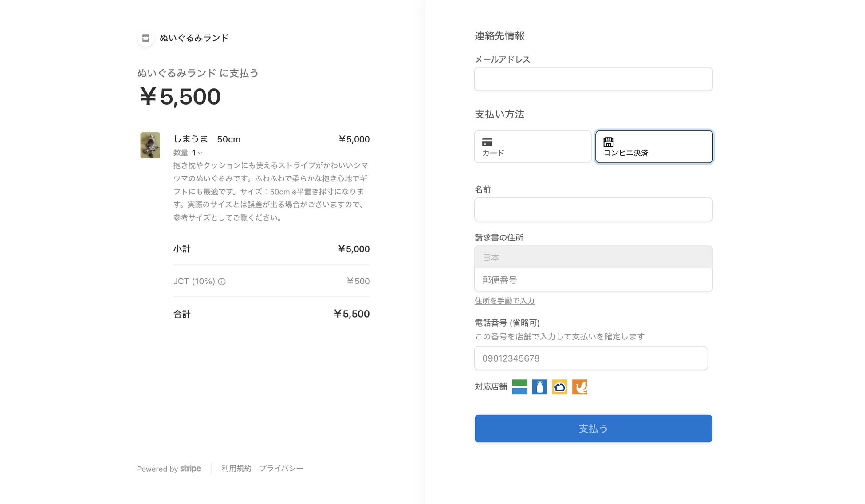This screenshot has width=865, height=504.
Task: Click the JCT tax info icon
Action: pos(222,281)
